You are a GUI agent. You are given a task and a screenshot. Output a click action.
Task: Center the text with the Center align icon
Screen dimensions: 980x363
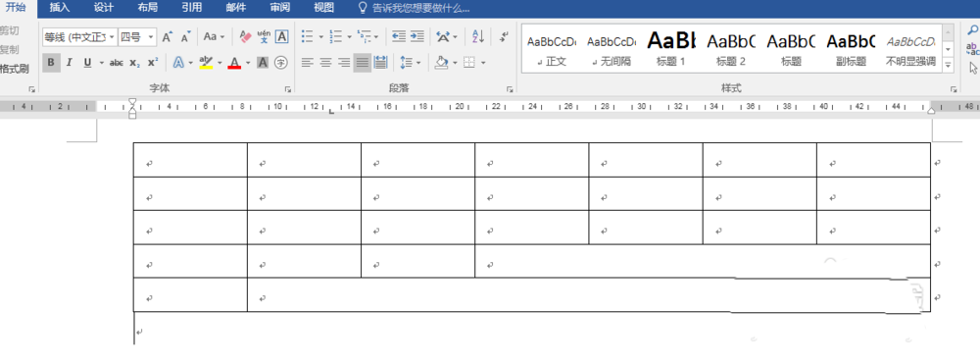click(325, 63)
